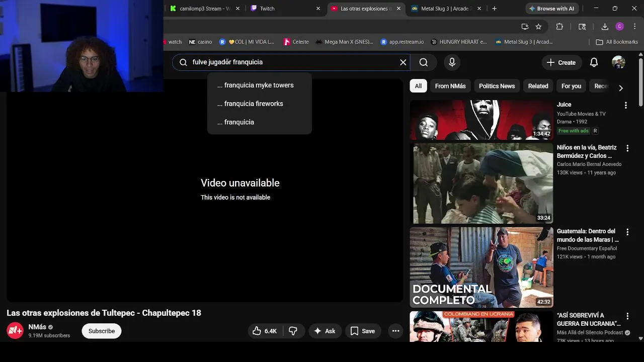
Task: Choose suggestion franquicia fireworks
Action: coord(259,104)
